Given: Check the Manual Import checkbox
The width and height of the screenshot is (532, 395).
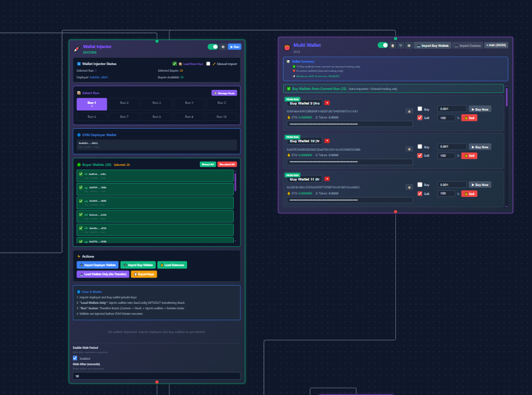Looking at the screenshot, I should pos(208,64).
